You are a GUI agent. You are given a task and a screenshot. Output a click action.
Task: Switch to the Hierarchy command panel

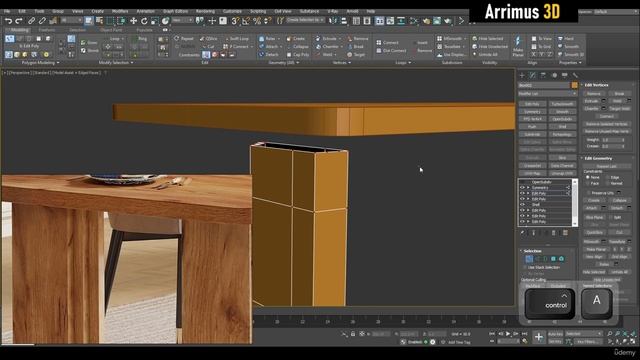543,75
